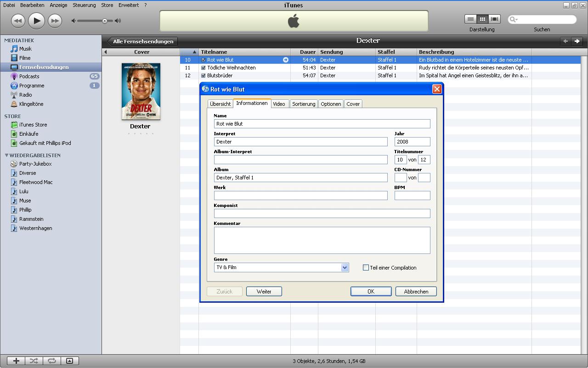Click the Jahr field showing 2008
Screen dimensions: 588x368
tap(413, 142)
